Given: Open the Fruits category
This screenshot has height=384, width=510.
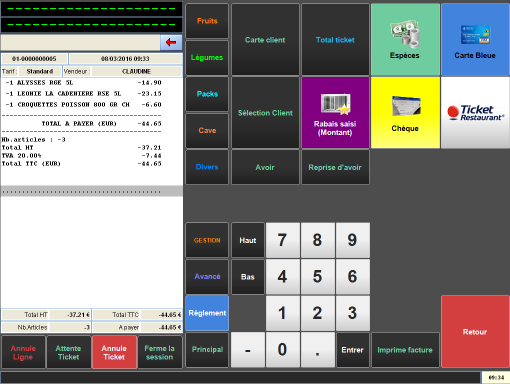Looking at the screenshot, I should pyautogui.click(x=207, y=21).
